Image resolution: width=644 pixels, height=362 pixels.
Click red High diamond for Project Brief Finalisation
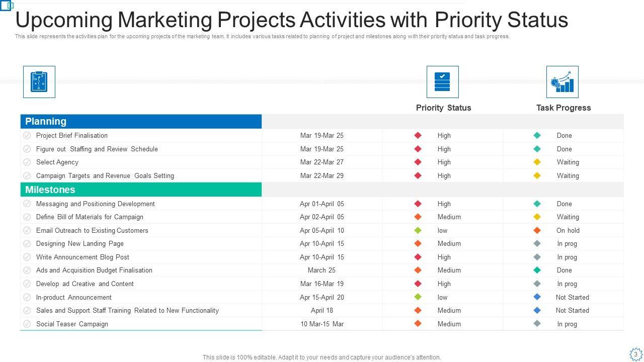418,135
